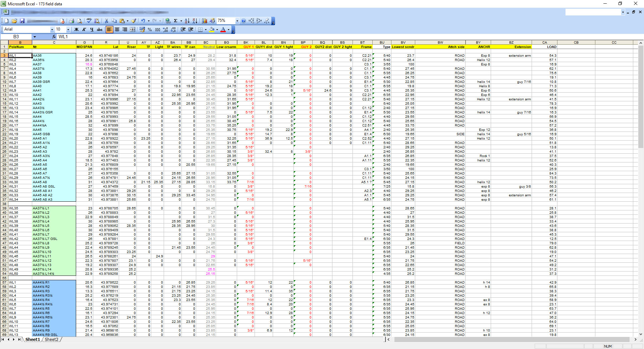Screen dimensions: 644x349
Task: Toggle italic (К) formatting
Action: click(84, 30)
